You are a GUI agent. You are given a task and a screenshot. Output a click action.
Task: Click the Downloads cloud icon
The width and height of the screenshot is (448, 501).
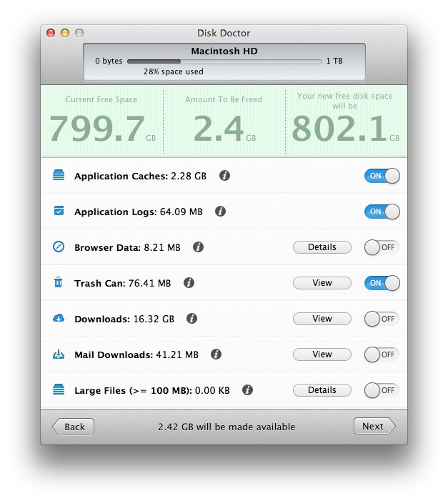[59, 318]
